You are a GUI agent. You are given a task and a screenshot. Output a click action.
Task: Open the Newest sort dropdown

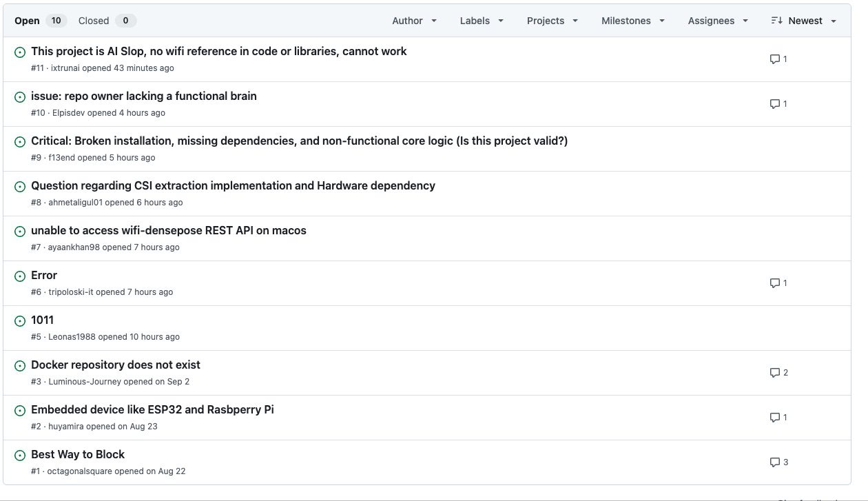pos(804,21)
